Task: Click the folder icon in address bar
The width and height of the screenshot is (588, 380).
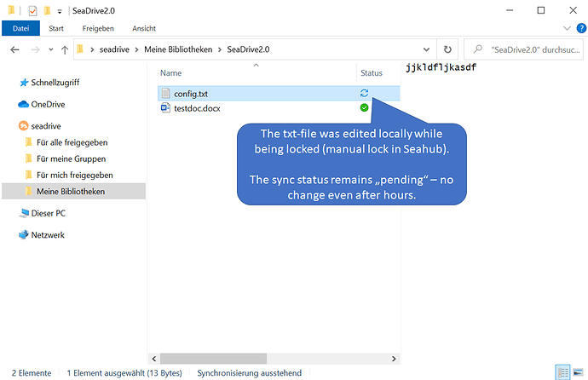Action: coord(80,49)
